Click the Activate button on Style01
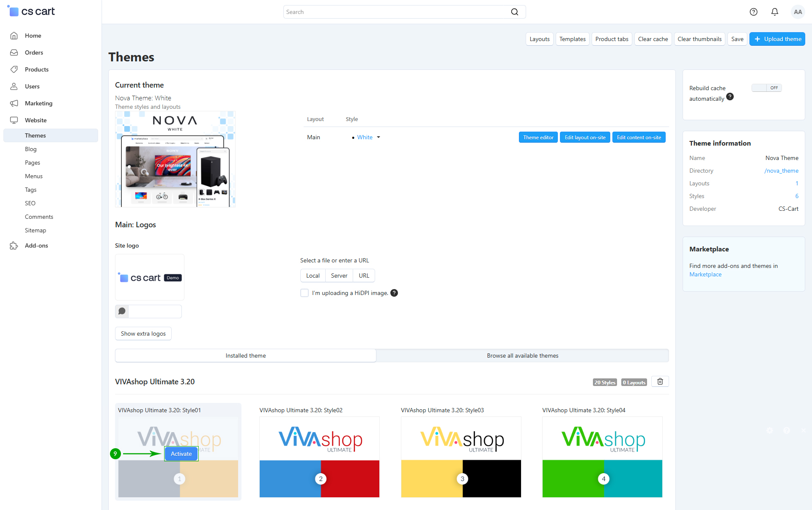Screen dimensions: 812x510 [181, 454]
